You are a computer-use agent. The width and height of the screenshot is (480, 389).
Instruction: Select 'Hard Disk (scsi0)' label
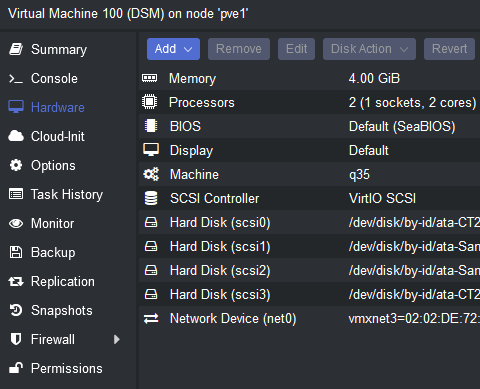click(220, 223)
